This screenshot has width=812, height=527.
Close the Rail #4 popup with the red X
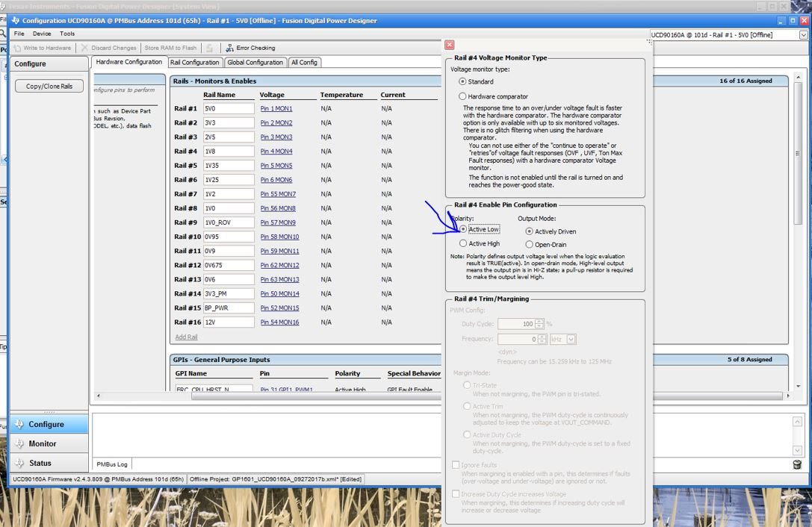click(x=450, y=45)
